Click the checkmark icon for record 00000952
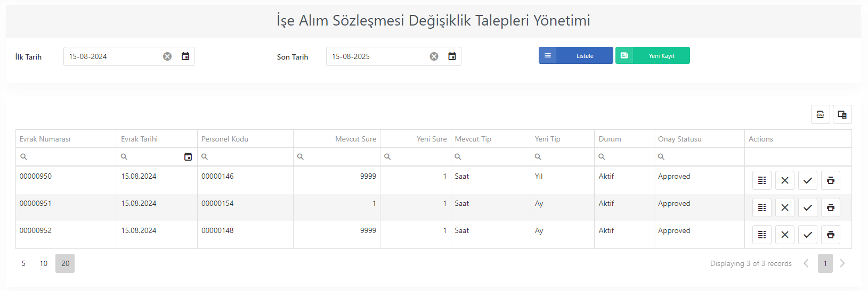868x291 pixels. point(808,235)
